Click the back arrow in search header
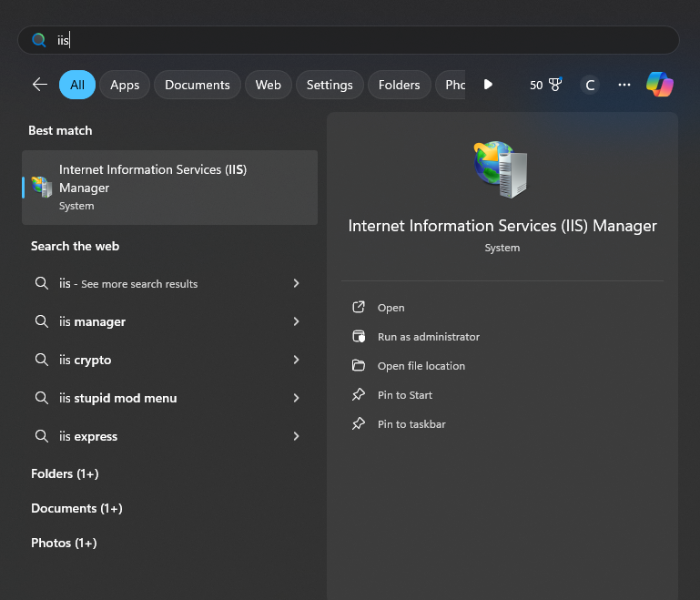This screenshot has height=600, width=700. [40, 85]
